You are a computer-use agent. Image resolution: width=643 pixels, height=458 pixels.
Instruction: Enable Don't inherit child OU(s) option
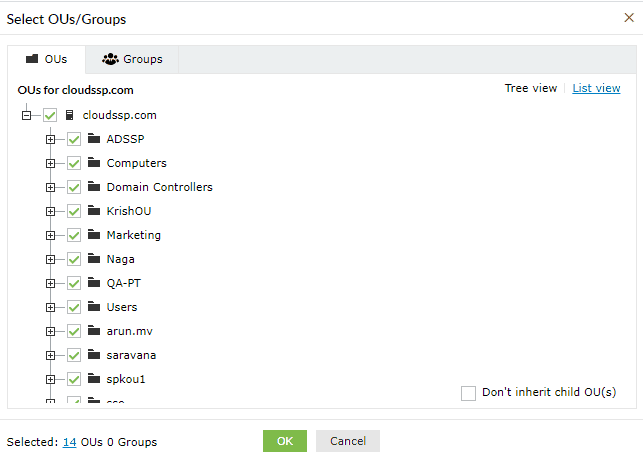pyautogui.click(x=468, y=393)
